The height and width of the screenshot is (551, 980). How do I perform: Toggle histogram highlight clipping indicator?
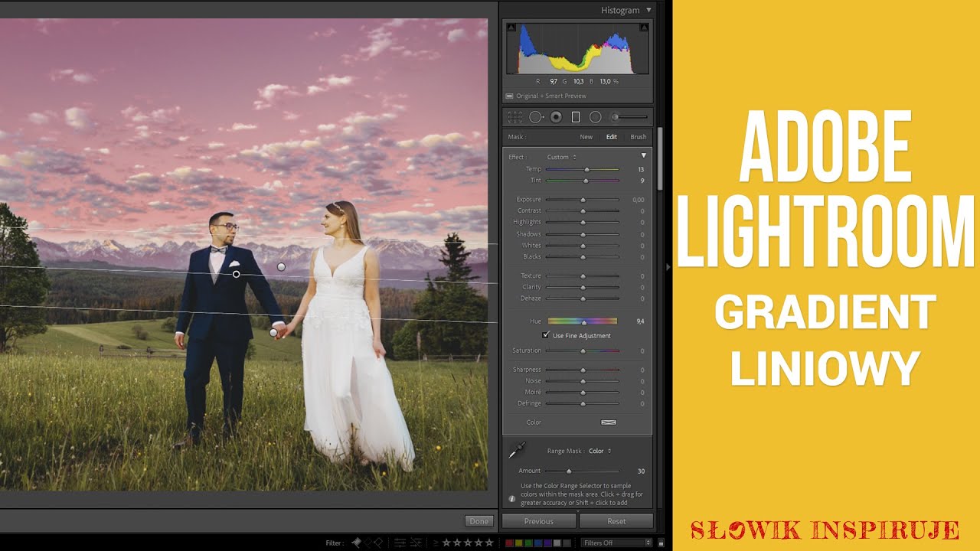point(643,28)
